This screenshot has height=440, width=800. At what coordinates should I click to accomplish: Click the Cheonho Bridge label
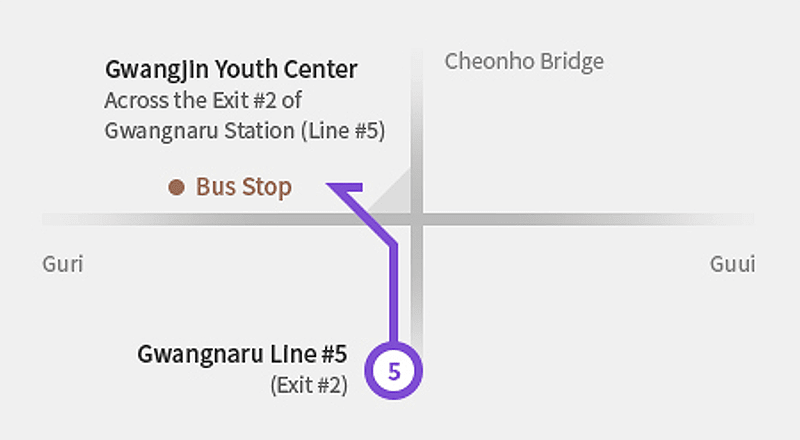coord(524,62)
